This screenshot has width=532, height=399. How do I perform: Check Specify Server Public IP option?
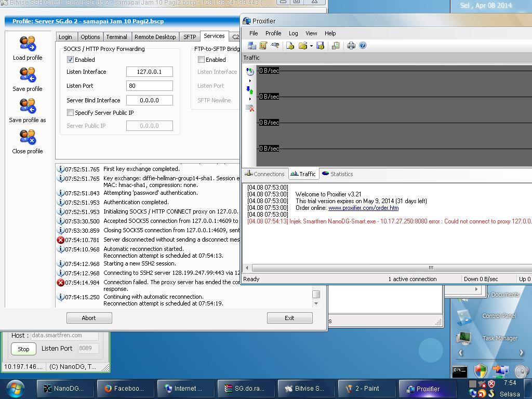[x=70, y=113]
